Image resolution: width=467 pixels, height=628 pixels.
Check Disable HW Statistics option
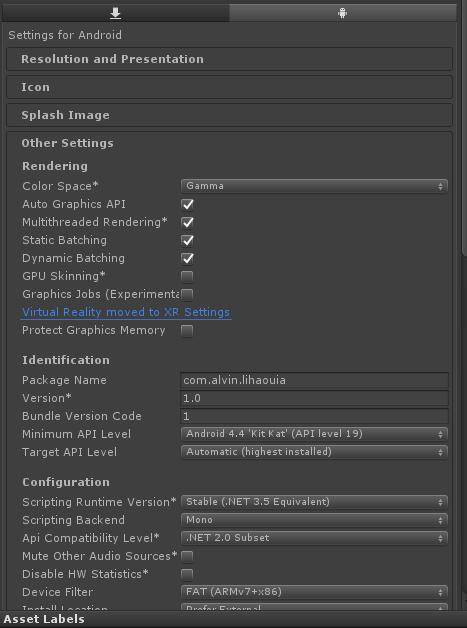coord(187,574)
